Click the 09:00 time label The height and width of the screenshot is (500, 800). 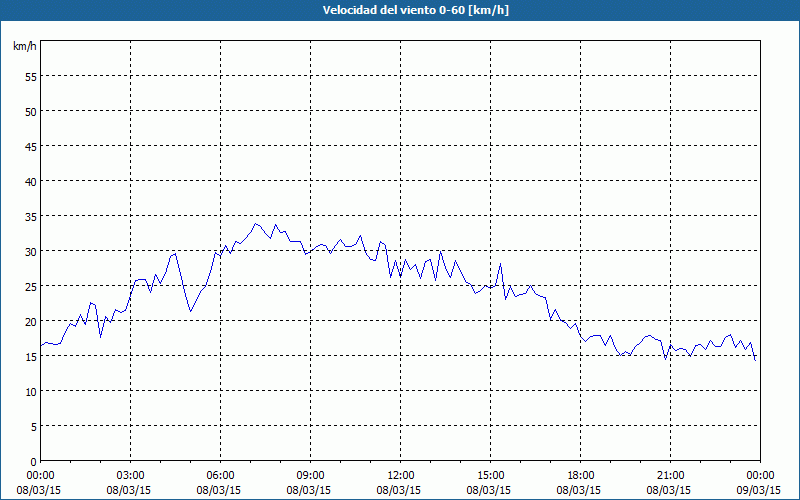click(x=310, y=476)
